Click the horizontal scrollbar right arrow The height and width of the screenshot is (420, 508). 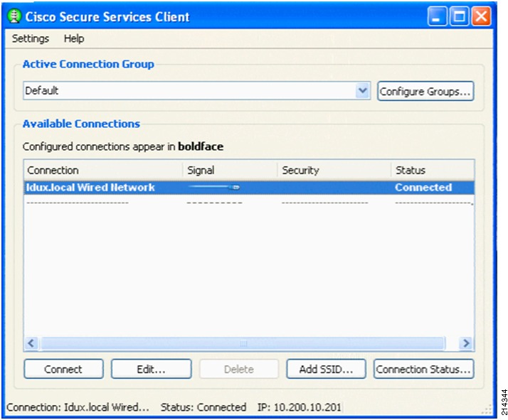[x=466, y=343]
